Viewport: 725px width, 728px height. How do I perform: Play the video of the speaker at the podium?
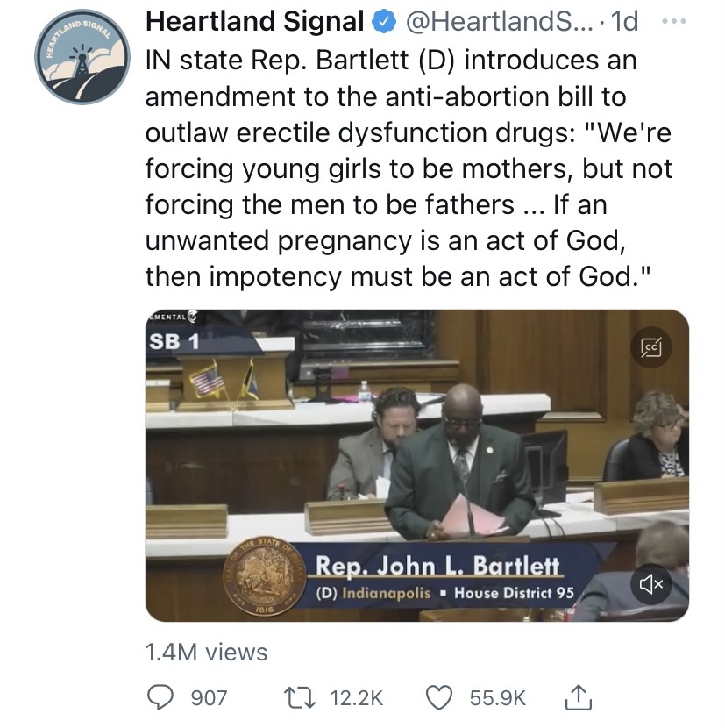click(416, 465)
